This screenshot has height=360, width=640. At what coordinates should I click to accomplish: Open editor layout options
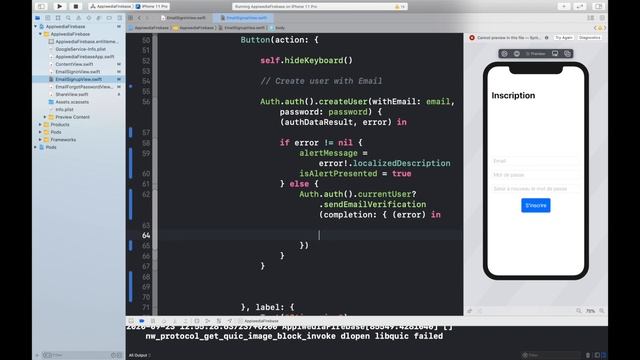click(591, 18)
